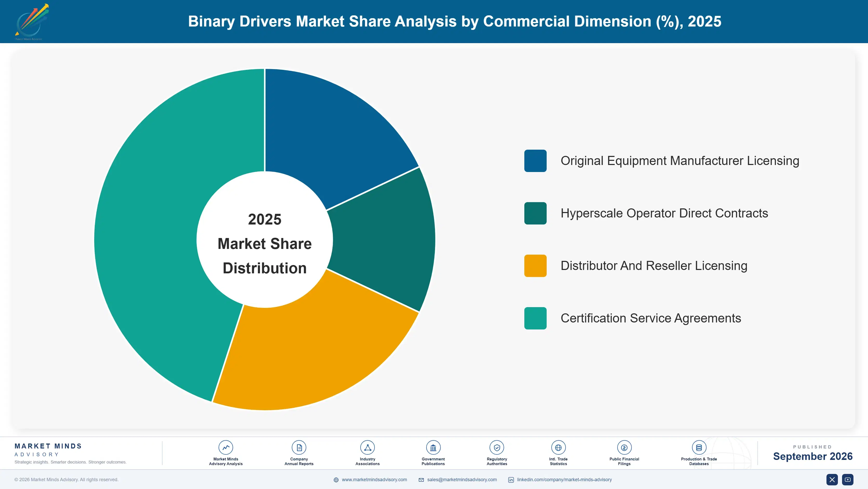Screen dimensions: 868x489
Task: Click the Intl. Trade Statistics globe icon
Action: pyautogui.click(x=558, y=447)
